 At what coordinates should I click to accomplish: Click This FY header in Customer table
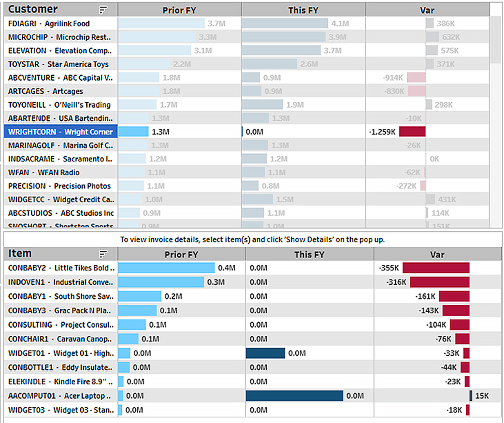pos(304,10)
